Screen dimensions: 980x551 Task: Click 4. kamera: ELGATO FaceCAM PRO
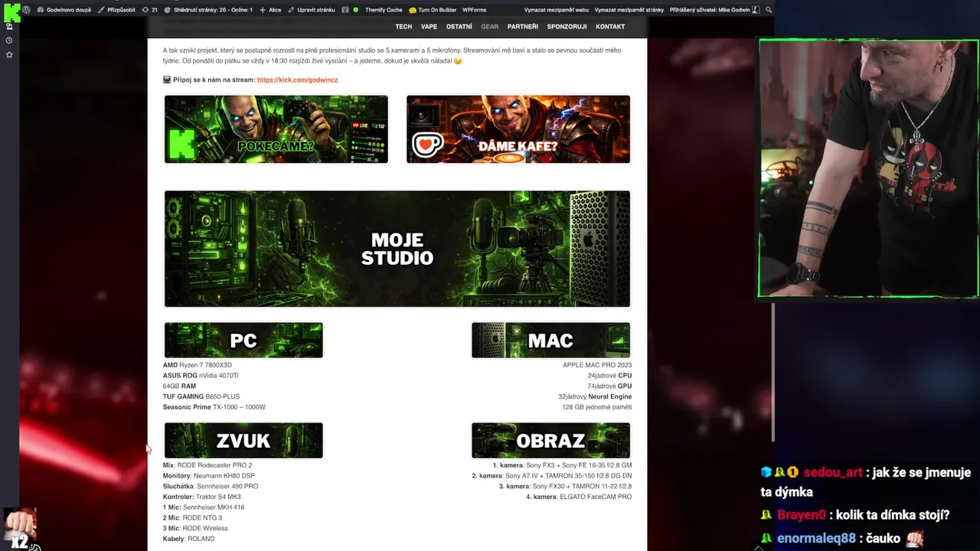[x=579, y=497]
